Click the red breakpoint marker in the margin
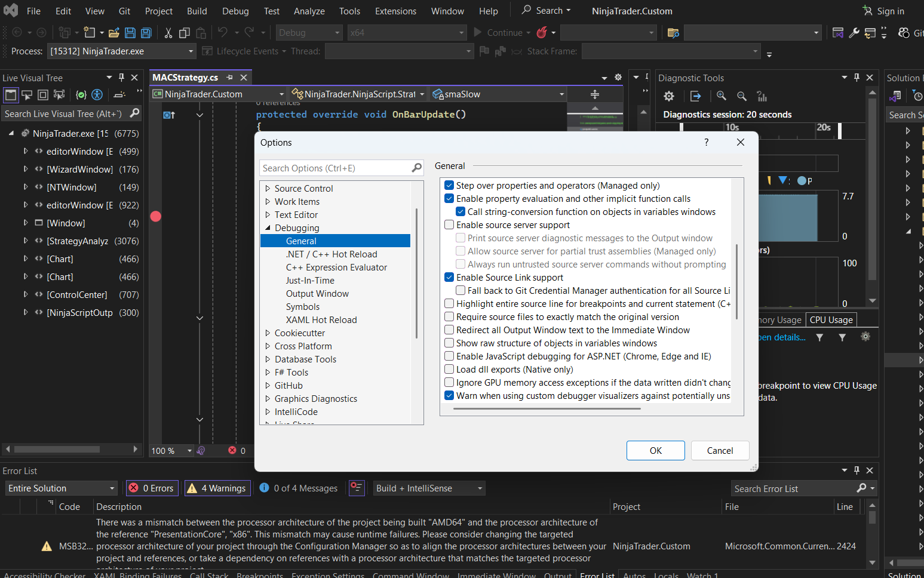The height and width of the screenshot is (578, 924). [156, 216]
